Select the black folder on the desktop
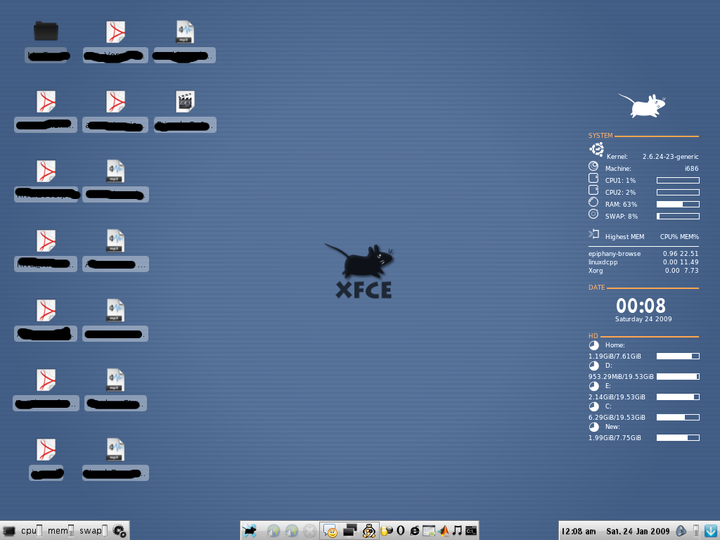 46,31
